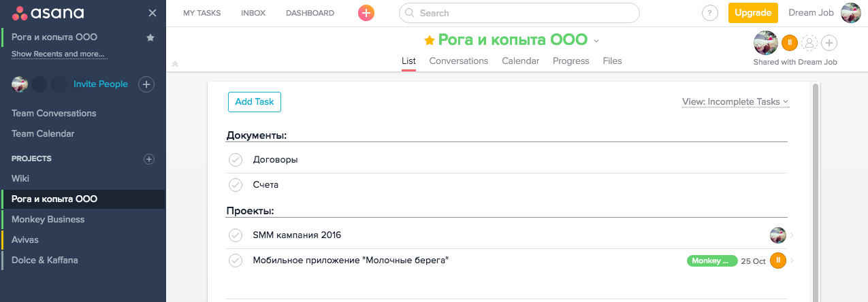The image size is (868, 302).
Task: Open Team Conversations
Action: pos(54,114)
